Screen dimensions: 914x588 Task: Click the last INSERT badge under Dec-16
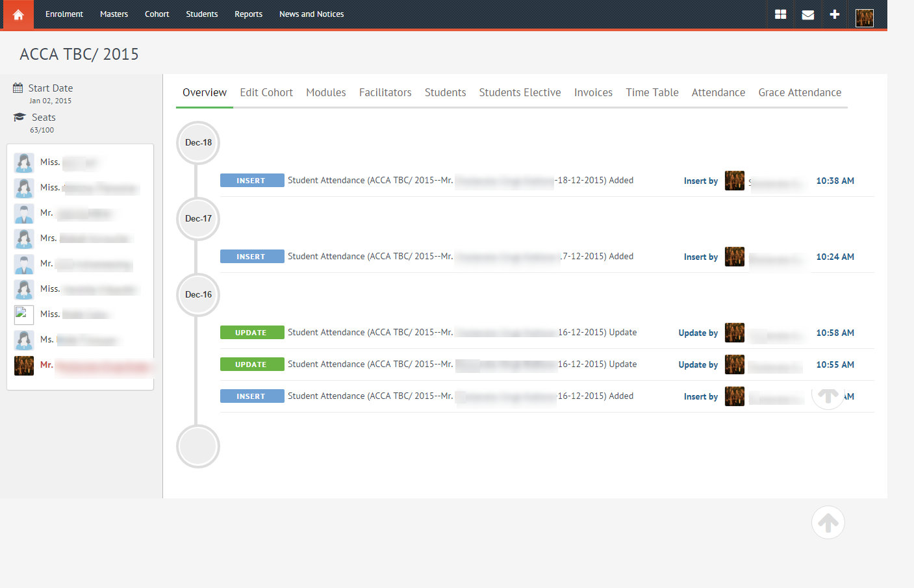pyautogui.click(x=252, y=396)
